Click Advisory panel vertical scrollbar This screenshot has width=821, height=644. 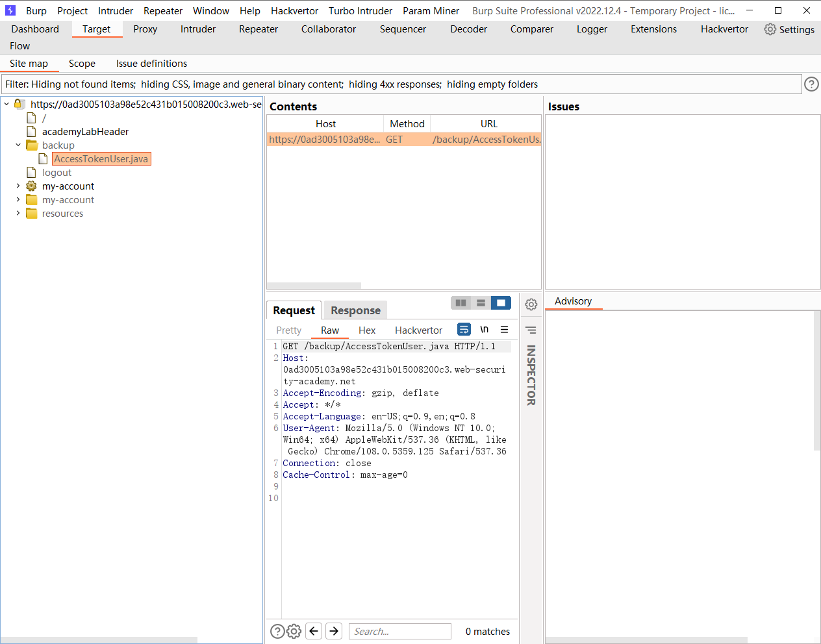click(817, 380)
